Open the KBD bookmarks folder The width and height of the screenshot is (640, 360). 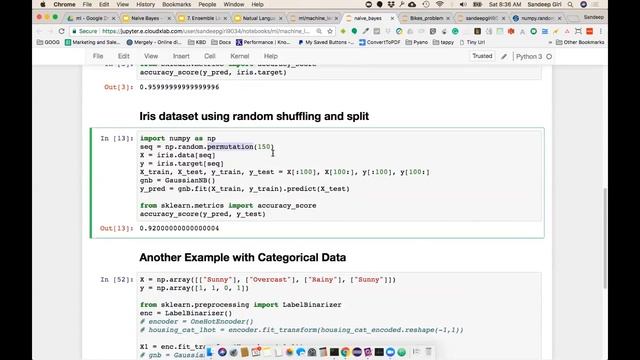coord(197,42)
